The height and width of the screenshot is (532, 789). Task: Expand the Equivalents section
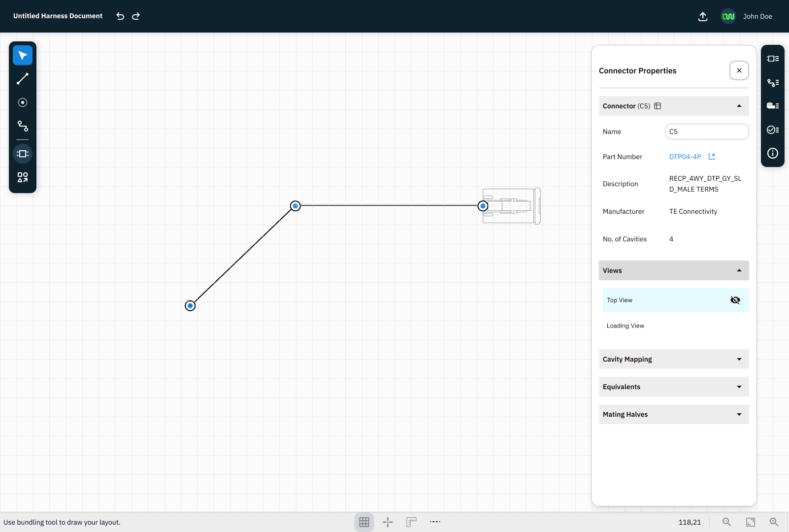pyautogui.click(x=739, y=387)
